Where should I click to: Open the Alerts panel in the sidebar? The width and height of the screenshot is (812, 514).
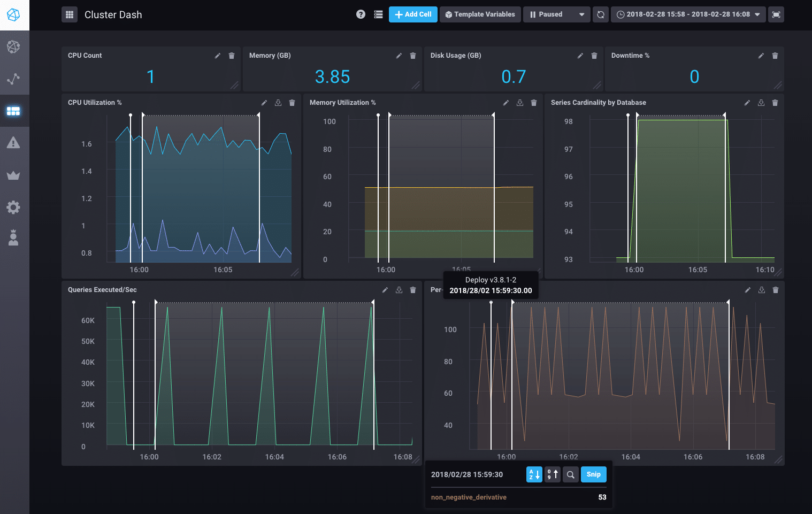(x=14, y=142)
